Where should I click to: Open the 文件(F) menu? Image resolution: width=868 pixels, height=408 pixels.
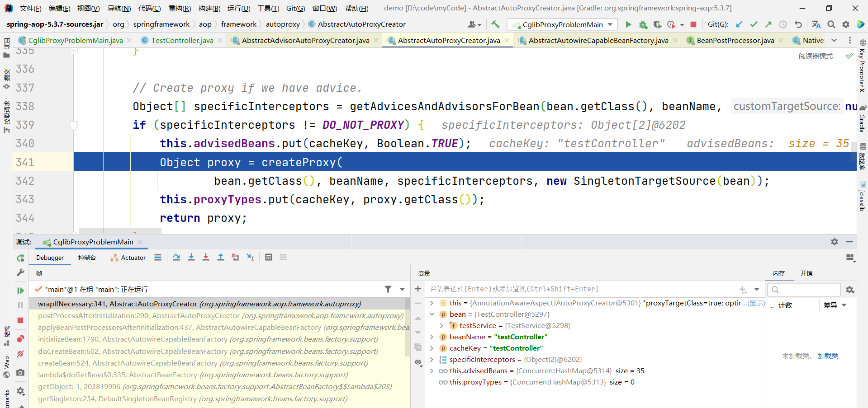click(30, 8)
